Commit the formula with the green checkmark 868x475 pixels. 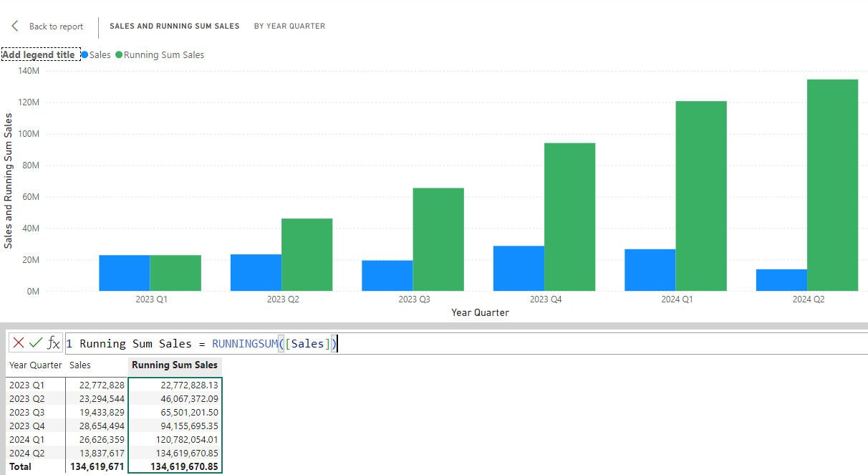click(x=34, y=342)
